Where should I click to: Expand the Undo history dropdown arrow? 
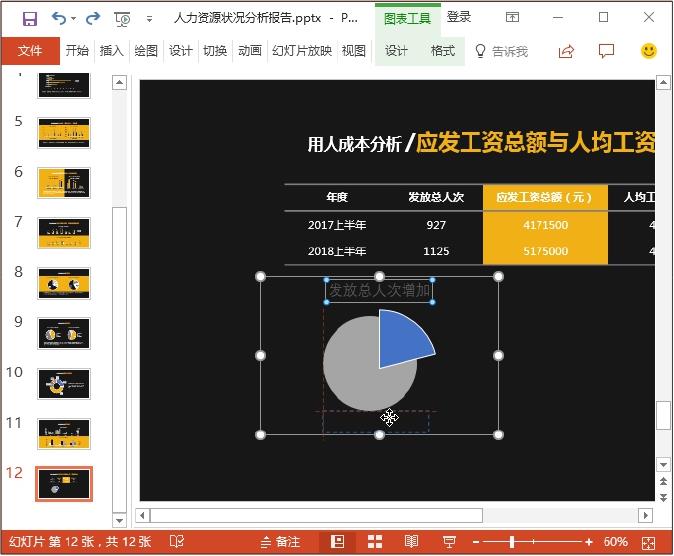click(76, 19)
